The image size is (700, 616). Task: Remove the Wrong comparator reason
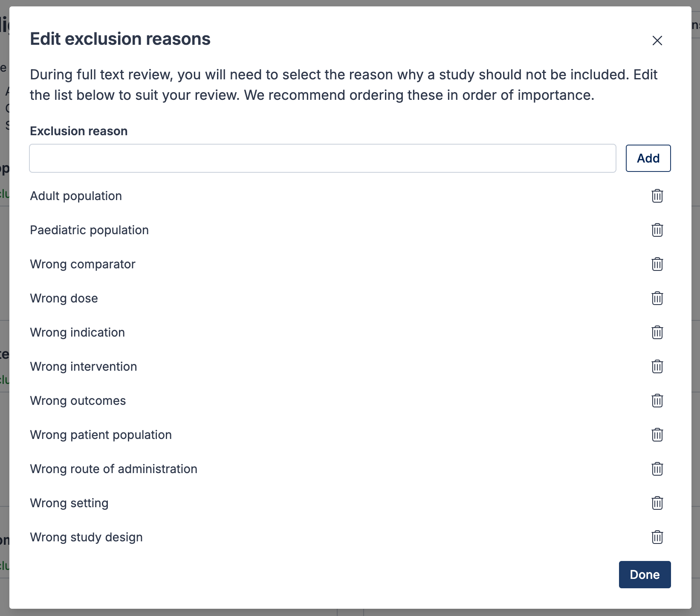pos(657,264)
